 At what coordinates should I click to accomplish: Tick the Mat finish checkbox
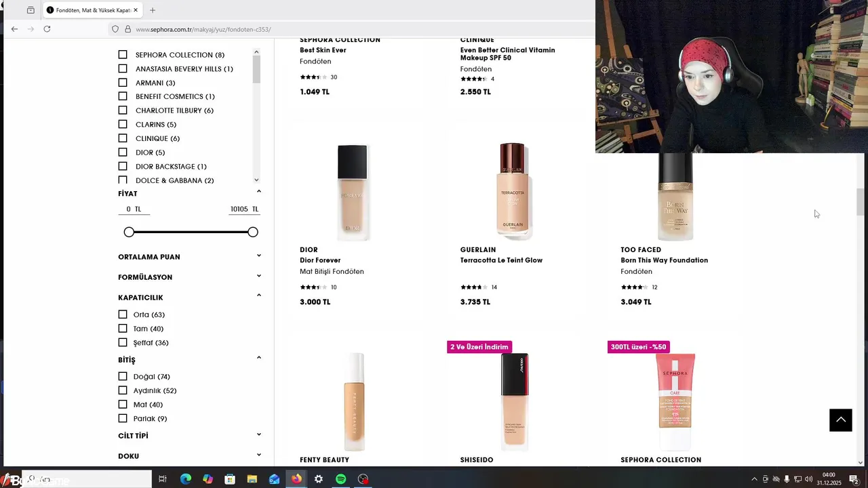[123, 405]
